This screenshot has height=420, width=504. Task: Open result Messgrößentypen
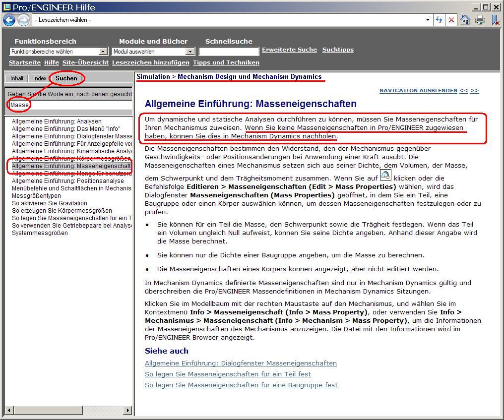coord(36,196)
